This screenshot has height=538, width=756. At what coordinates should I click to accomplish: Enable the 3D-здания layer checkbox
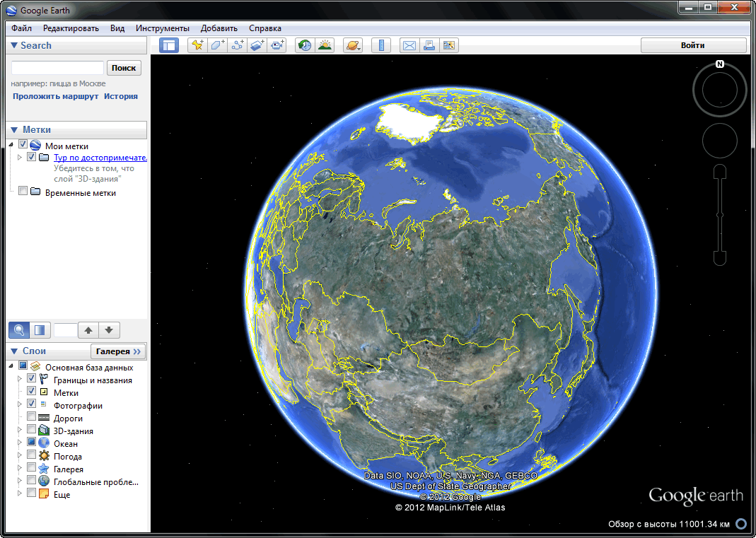[31, 428]
